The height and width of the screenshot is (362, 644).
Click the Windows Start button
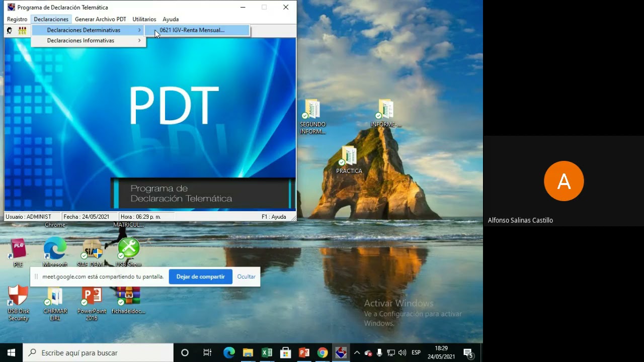pyautogui.click(x=11, y=353)
